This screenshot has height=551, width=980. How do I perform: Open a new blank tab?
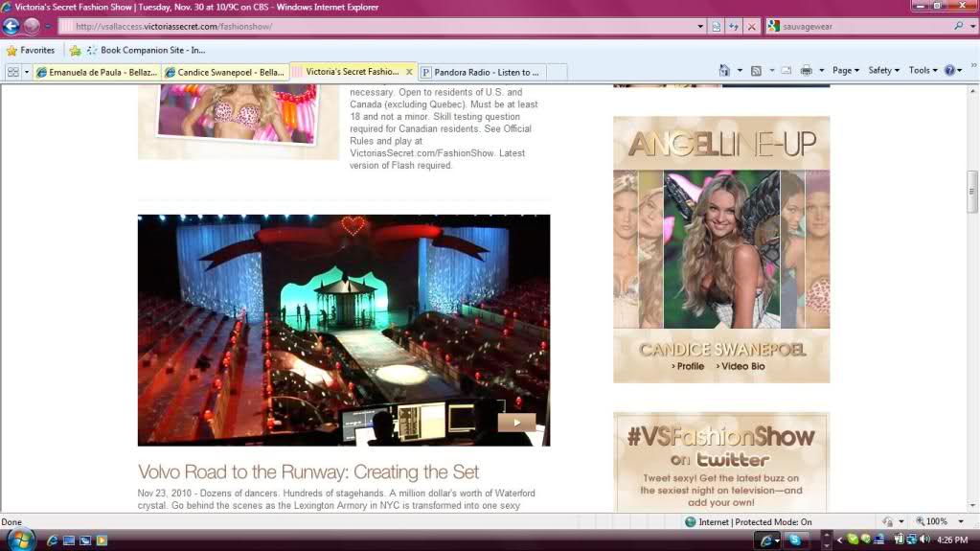557,73
